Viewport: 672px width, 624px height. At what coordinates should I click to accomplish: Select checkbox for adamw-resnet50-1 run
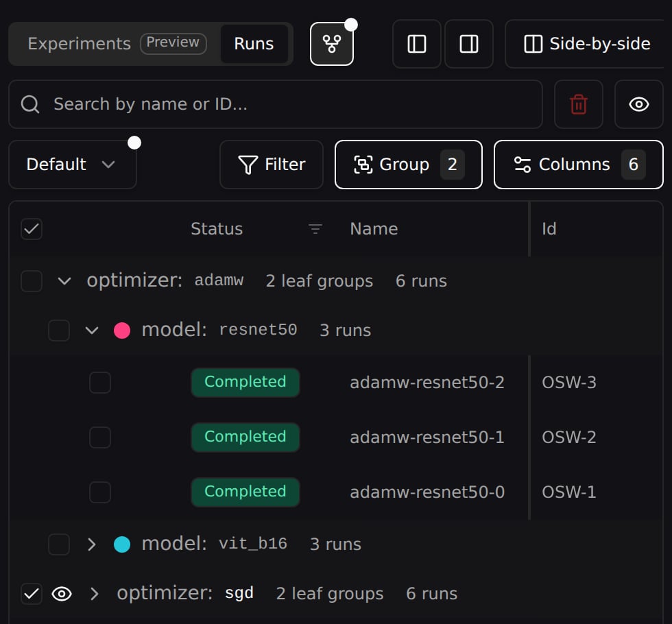point(100,437)
